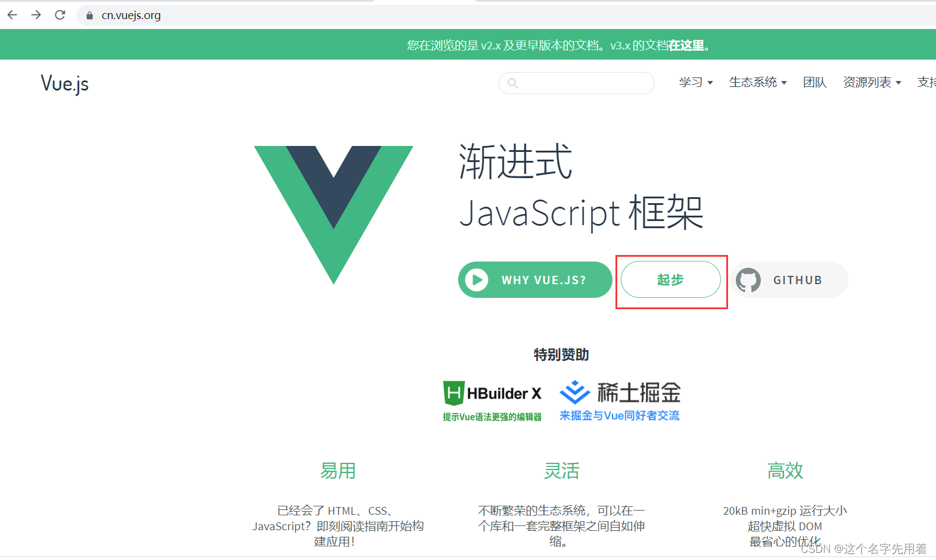This screenshot has width=936, height=560.
Task: Open the v3.x docs link 在这里
Action: point(686,45)
